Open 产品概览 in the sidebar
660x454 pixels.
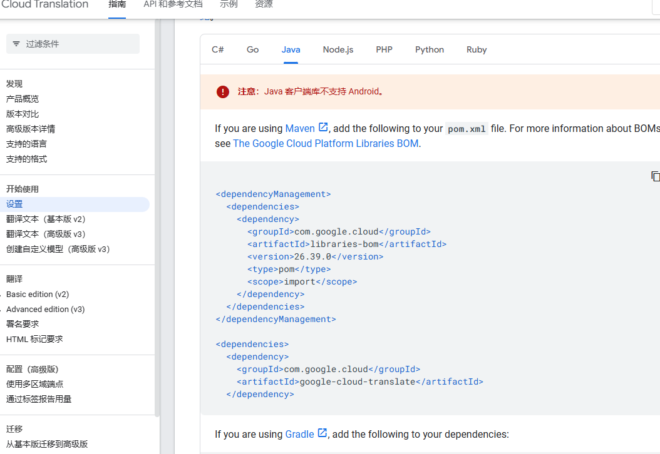tap(22, 99)
